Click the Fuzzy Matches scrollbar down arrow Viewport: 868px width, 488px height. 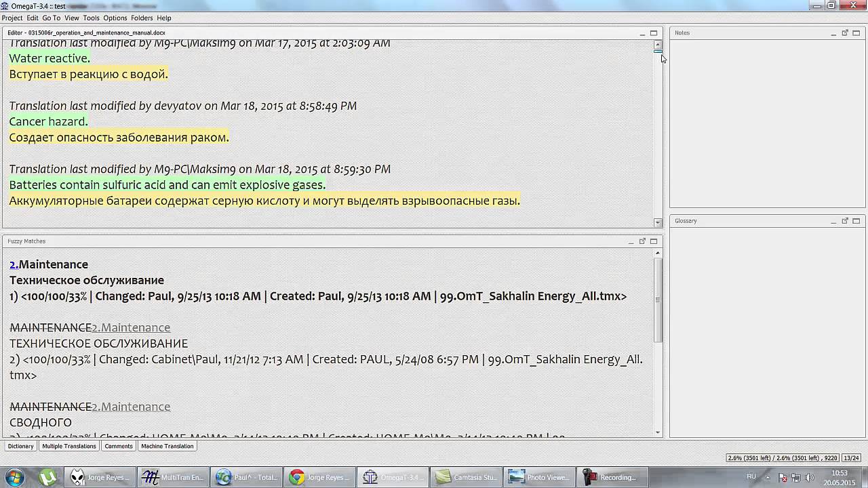[x=658, y=432]
